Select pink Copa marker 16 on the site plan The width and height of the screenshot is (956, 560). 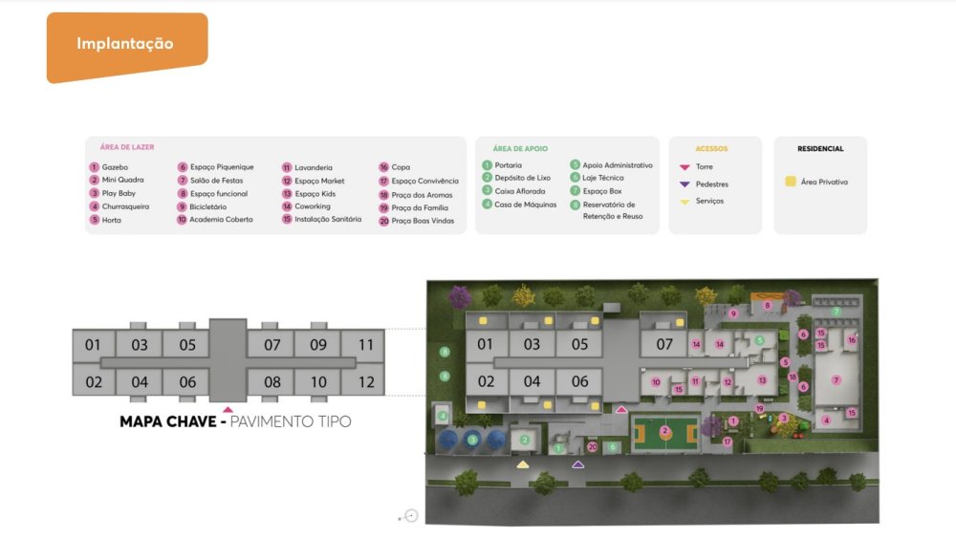click(x=852, y=339)
